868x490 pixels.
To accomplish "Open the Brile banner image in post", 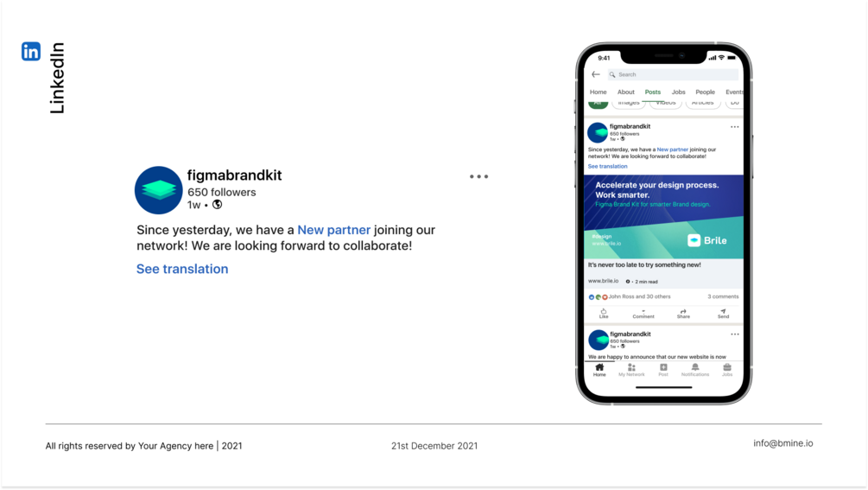I will 663,217.
